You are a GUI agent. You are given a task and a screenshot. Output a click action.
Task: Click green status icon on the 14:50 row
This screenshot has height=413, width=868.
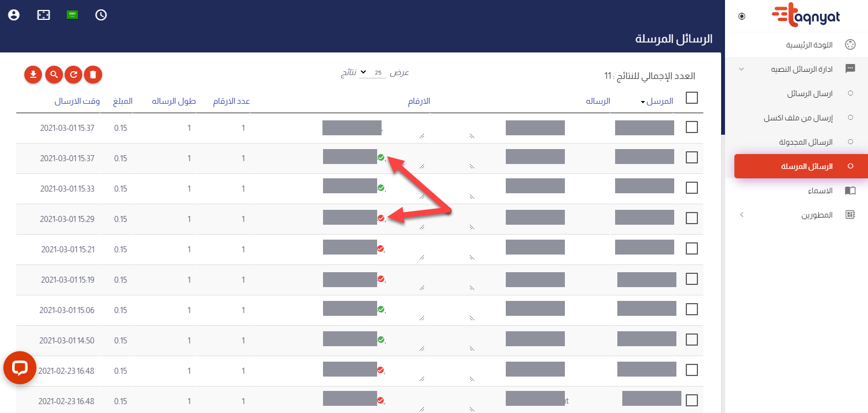pos(381,340)
